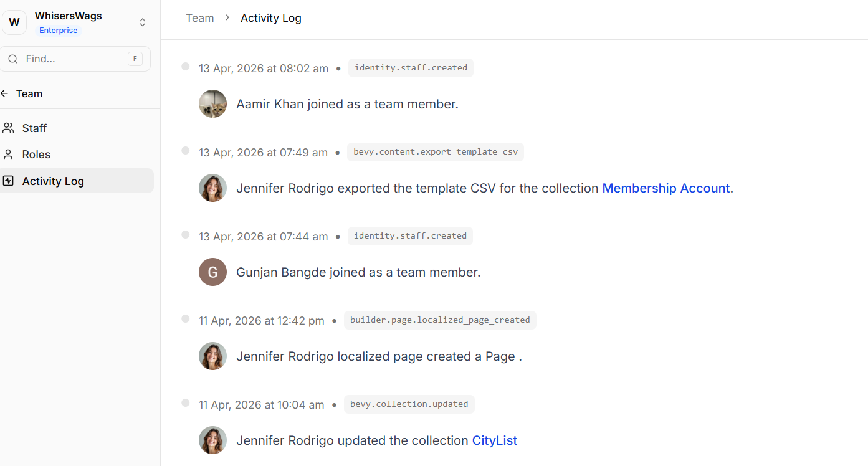The image size is (868, 466).
Task: Click the Staff people icon
Action: pyautogui.click(x=8, y=128)
